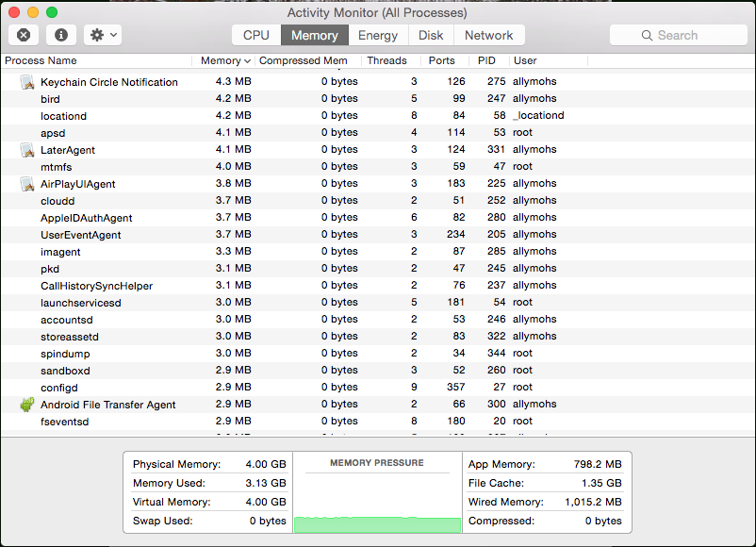The width and height of the screenshot is (756, 547).
Task: Select the configd process
Action: click(378, 388)
